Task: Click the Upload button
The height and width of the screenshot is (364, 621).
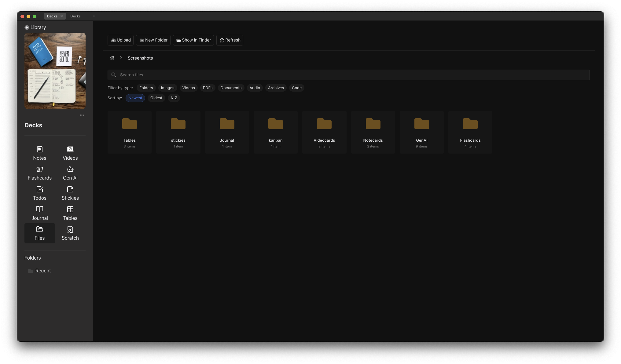Action: [120, 40]
